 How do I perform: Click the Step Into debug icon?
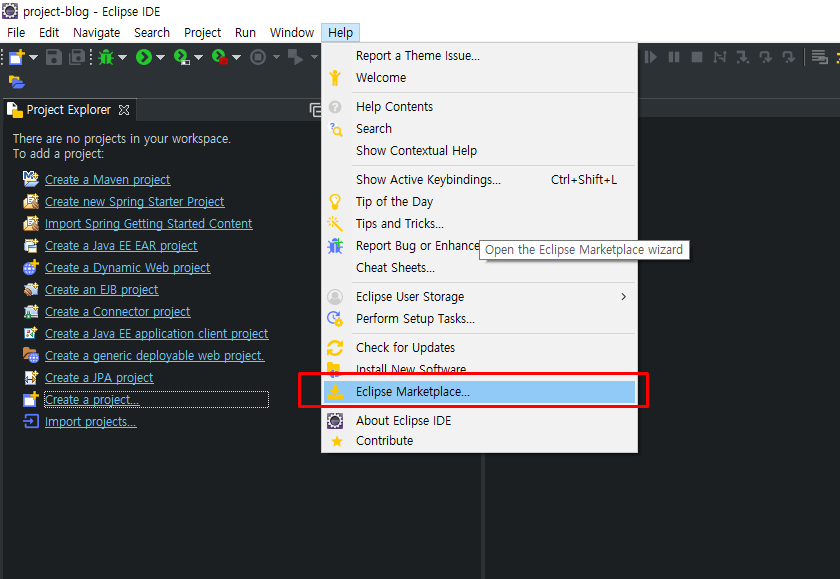742,57
